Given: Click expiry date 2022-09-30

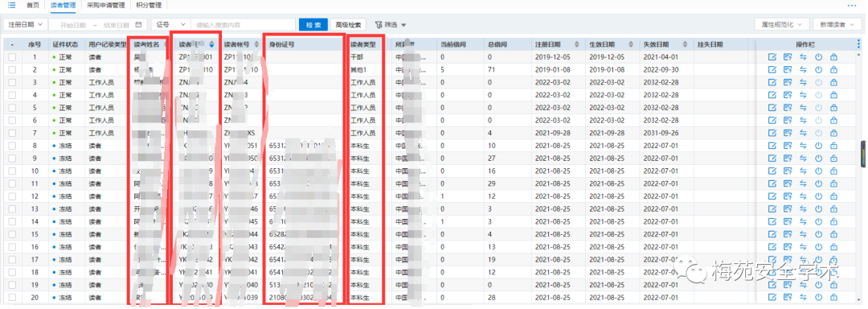Looking at the screenshot, I should point(661,70).
